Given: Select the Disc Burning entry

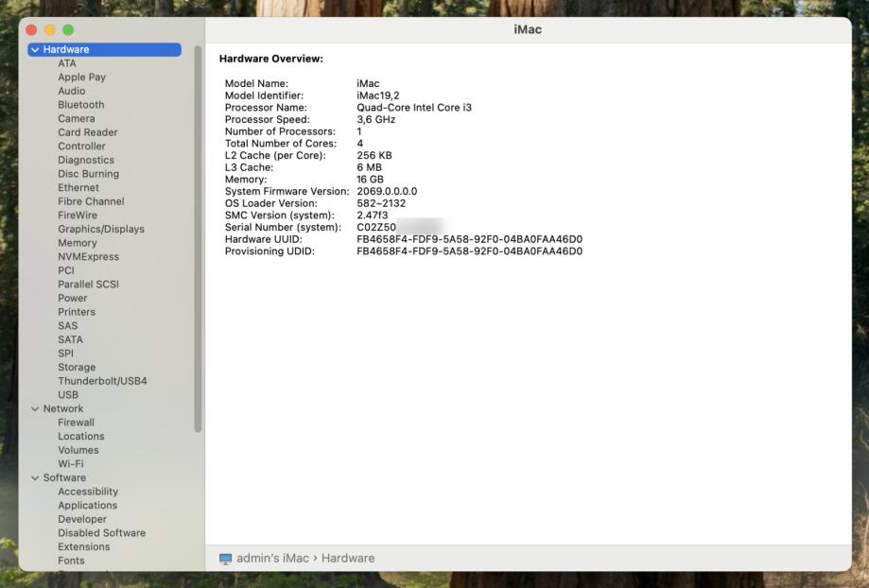Looking at the screenshot, I should coord(88,174).
